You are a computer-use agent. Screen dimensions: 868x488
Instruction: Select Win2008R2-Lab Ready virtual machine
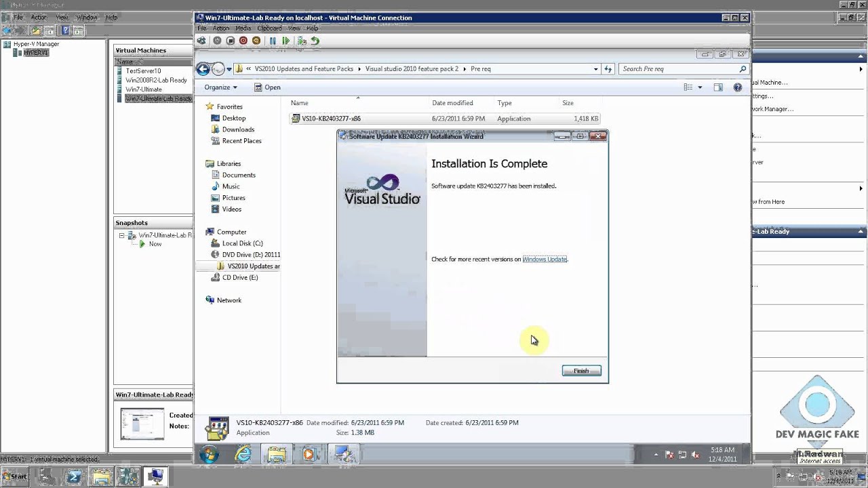tap(156, 80)
